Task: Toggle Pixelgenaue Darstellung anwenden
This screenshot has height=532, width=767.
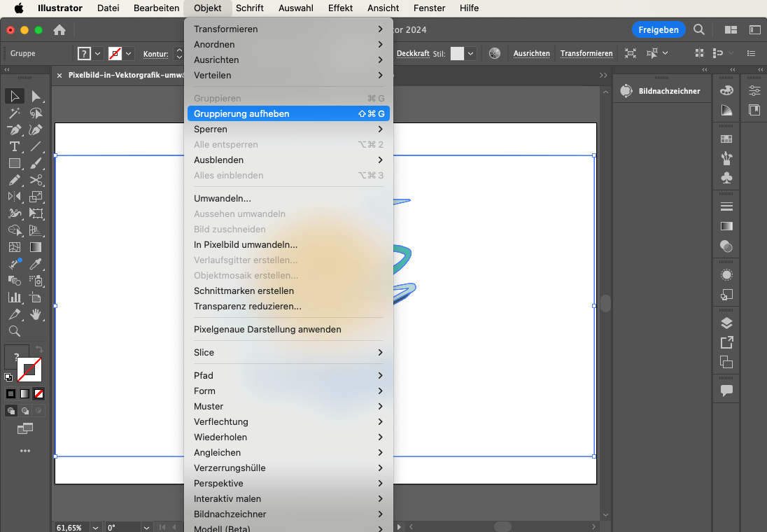Action: (267, 329)
